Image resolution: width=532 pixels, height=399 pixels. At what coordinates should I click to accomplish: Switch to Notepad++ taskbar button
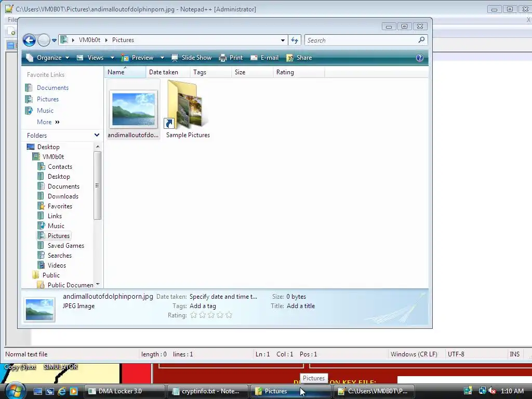[x=374, y=391]
